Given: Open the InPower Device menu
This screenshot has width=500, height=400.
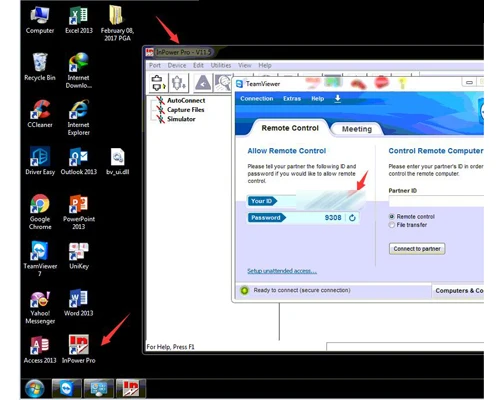Looking at the screenshot, I should 177,65.
